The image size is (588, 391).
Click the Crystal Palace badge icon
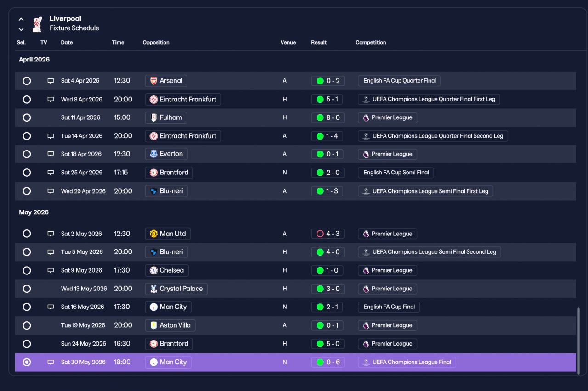click(153, 289)
